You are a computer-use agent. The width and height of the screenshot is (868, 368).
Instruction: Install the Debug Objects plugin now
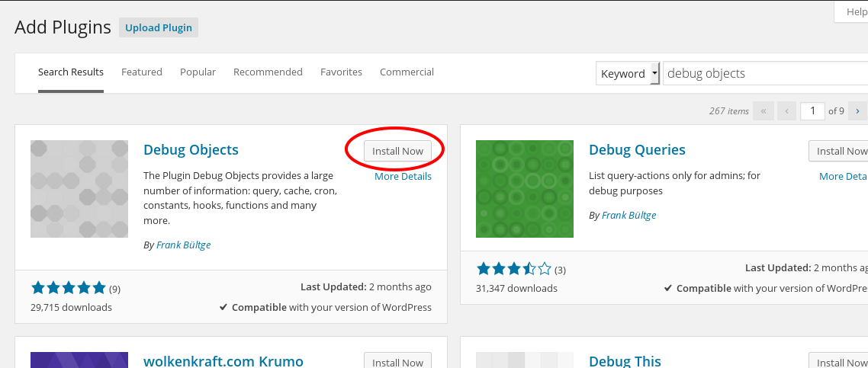point(397,151)
